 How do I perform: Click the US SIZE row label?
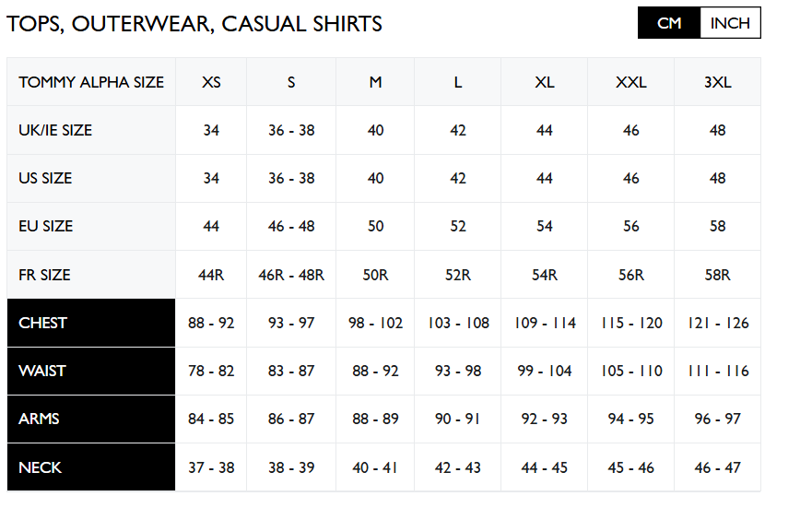(91, 178)
